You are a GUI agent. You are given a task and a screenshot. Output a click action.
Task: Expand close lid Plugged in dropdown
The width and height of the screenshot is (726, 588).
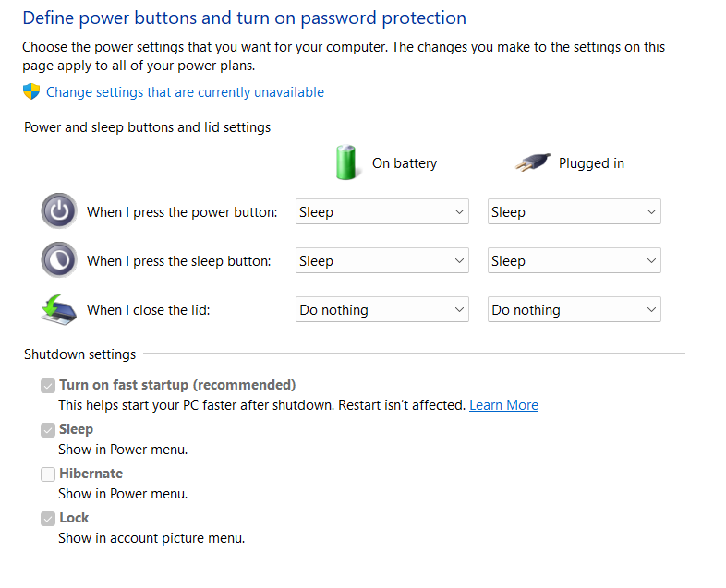click(x=575, y=310)
